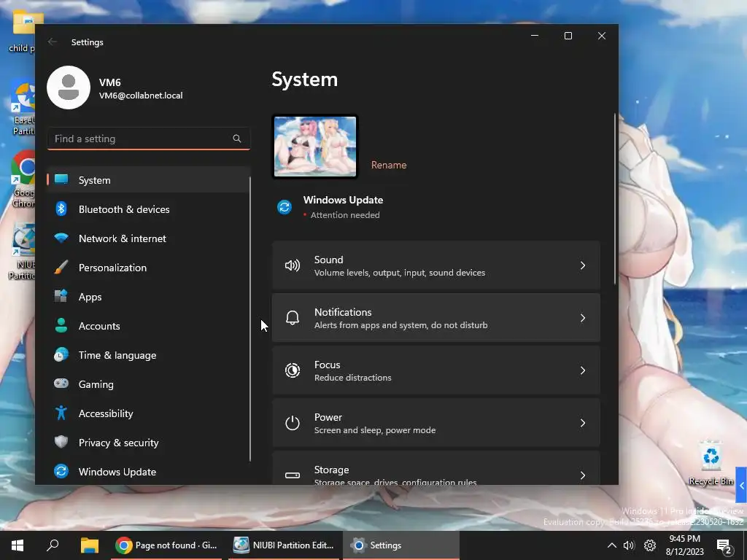This screenshot has width=747, height=560.
Task: Open Network & internet settings
Action: click(x=148, y=238)
